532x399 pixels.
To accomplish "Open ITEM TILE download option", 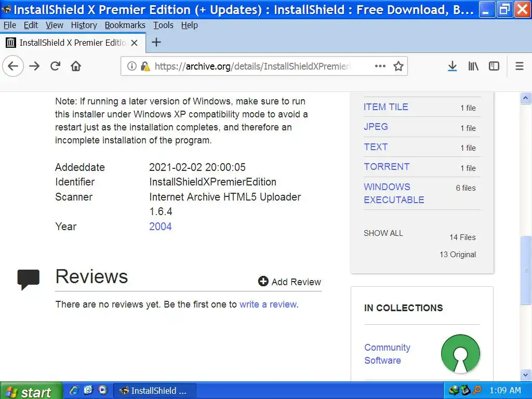I will (386, 107).
